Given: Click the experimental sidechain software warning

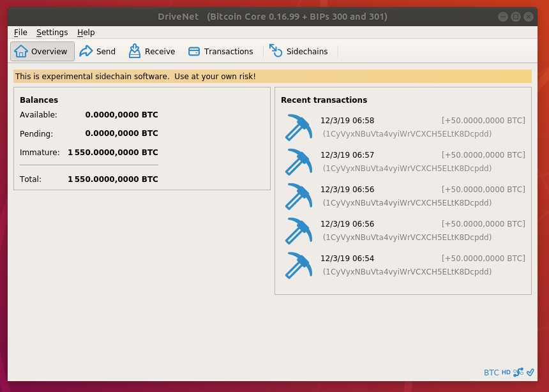Looking at the screenshot, I should click(273, 77).
